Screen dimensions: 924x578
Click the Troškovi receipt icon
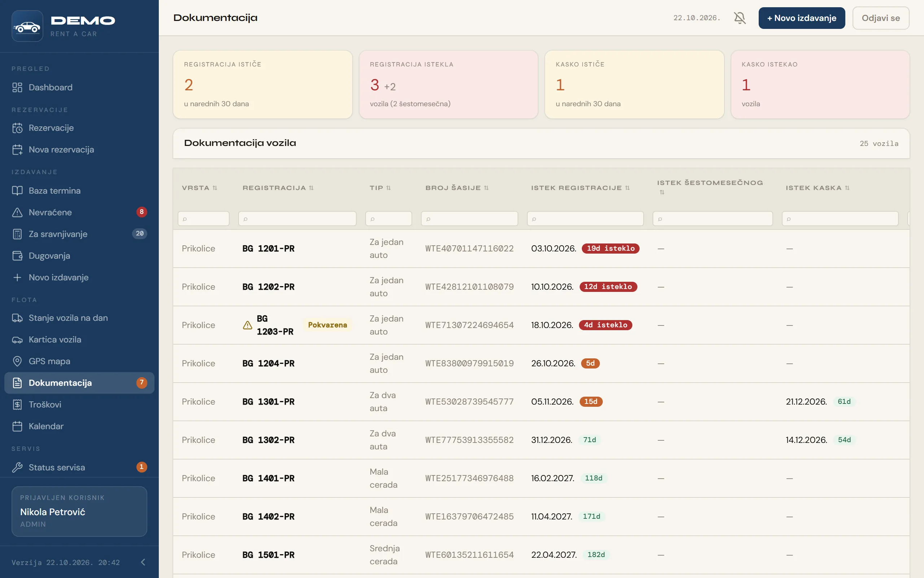point(17,405)
